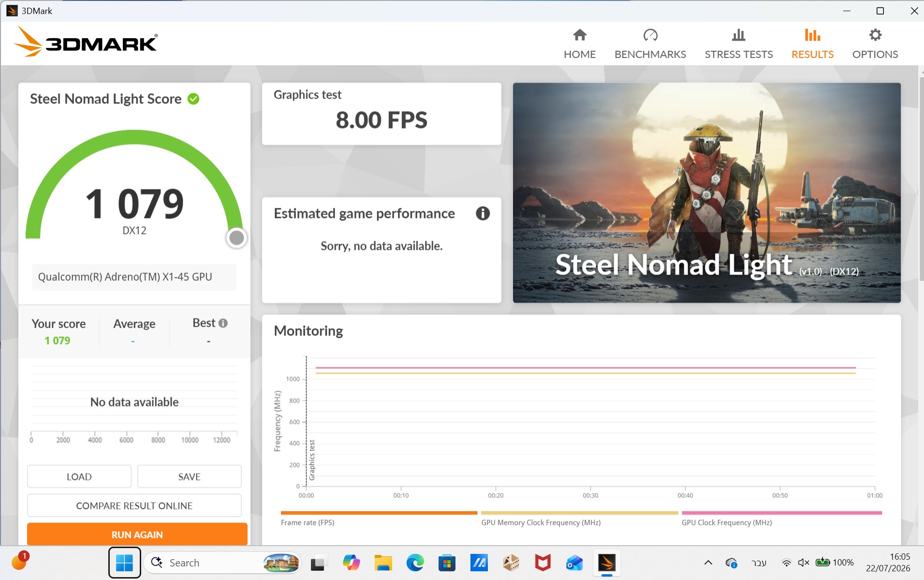924x580 pixels.
Task: Open the OPTIONS tab
Action: coord(875,43)
